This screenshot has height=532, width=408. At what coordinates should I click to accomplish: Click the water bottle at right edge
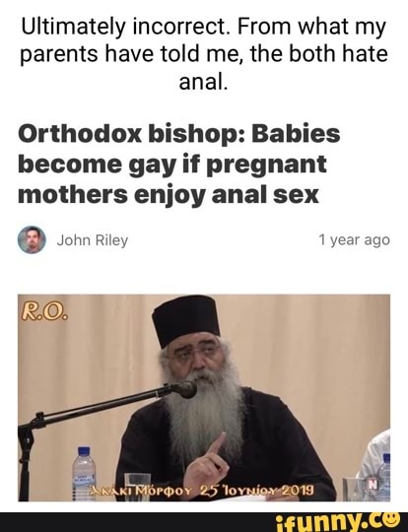(383, 477)
